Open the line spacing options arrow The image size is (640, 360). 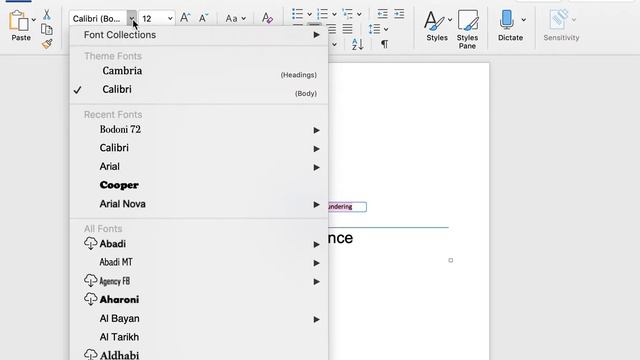386,29
